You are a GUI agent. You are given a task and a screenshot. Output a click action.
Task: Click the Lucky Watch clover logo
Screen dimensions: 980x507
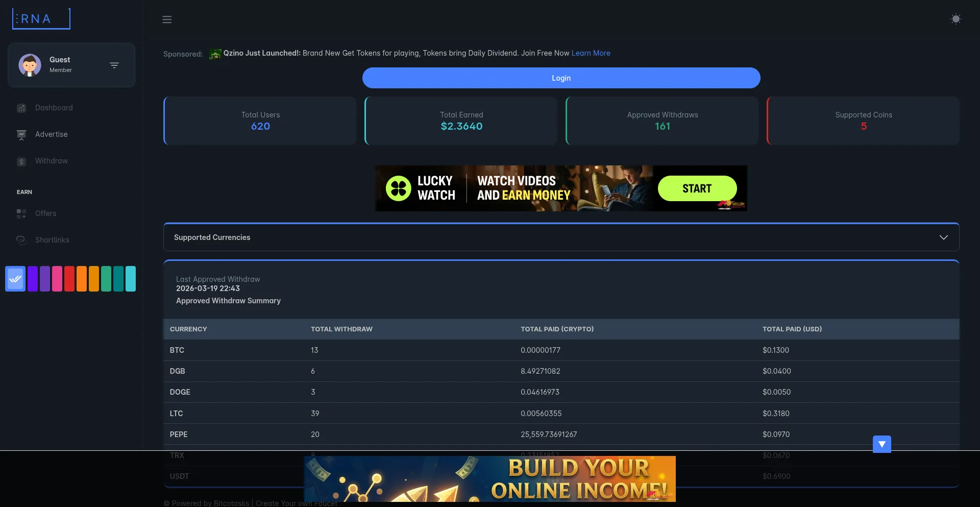coord(399,188)
